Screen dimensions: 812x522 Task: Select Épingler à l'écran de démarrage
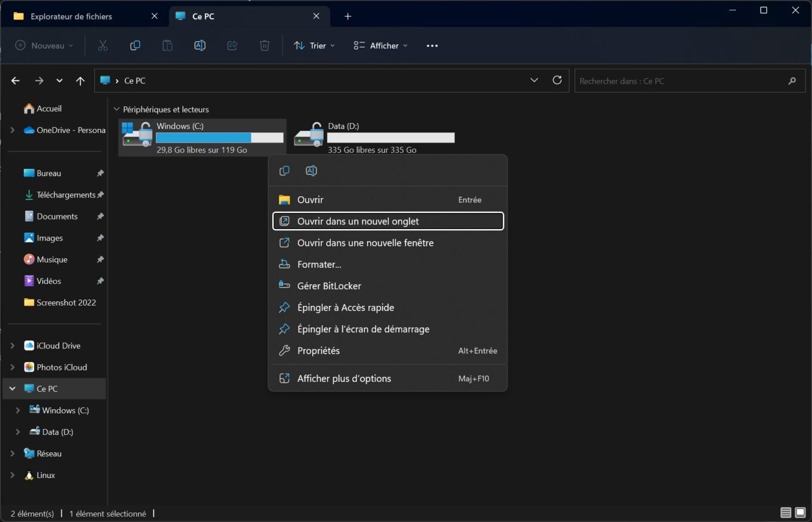click(x=388, y=329)
